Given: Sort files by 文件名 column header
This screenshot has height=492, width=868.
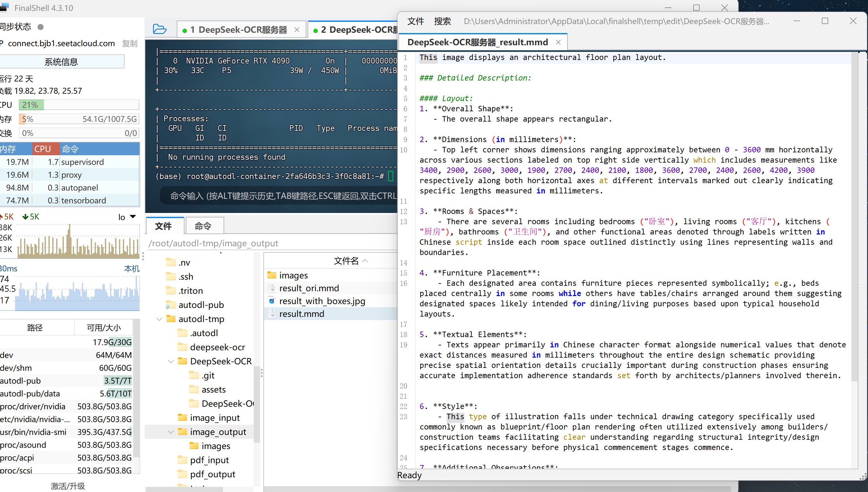Looking at the screenshot, I should point(346,261).
